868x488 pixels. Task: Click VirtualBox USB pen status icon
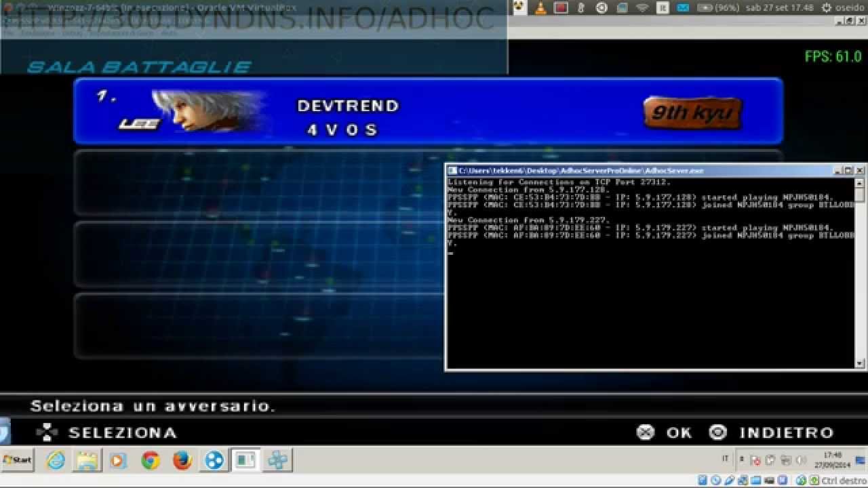click(728, 481)
